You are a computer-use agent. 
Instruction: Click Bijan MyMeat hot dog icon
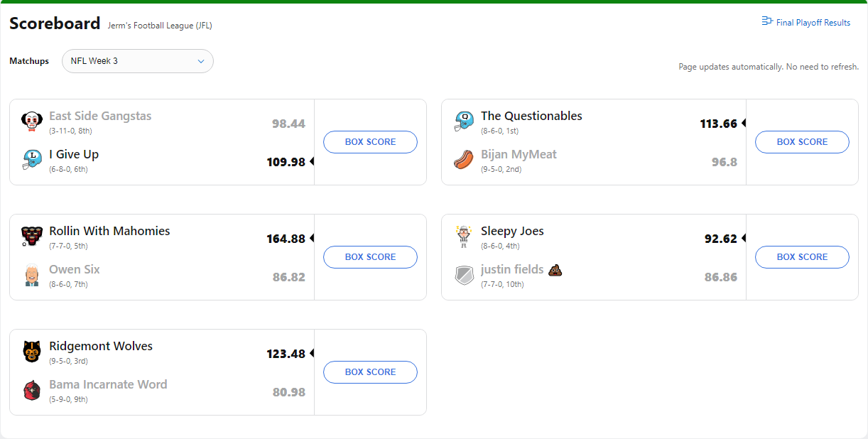pyautogui.click(x=463, y=160)
